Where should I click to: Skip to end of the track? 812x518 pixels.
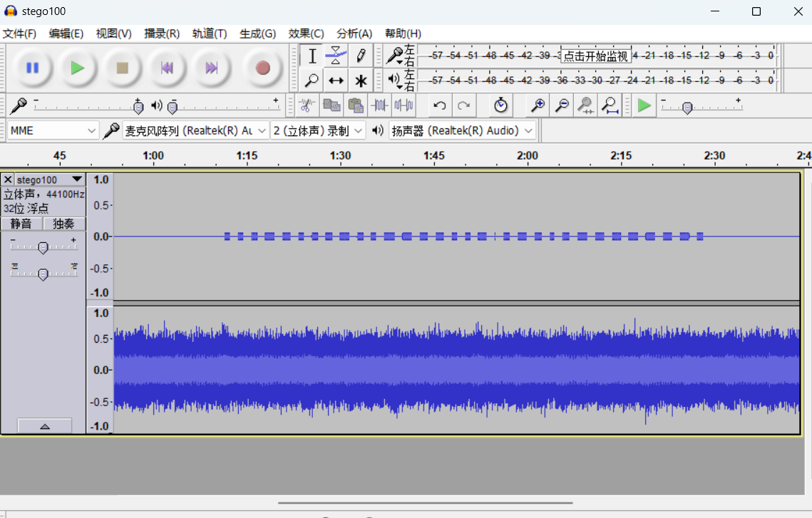[211, 68]
